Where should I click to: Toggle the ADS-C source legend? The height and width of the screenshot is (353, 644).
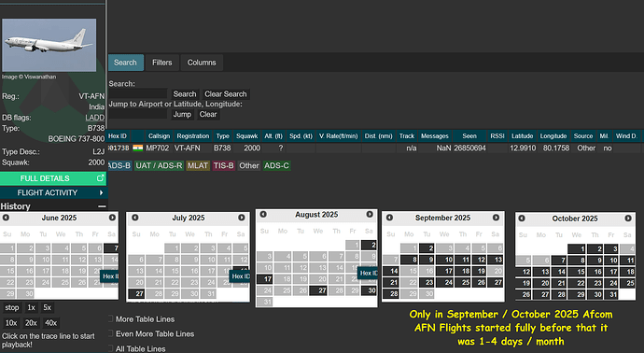tap(276, 165)
